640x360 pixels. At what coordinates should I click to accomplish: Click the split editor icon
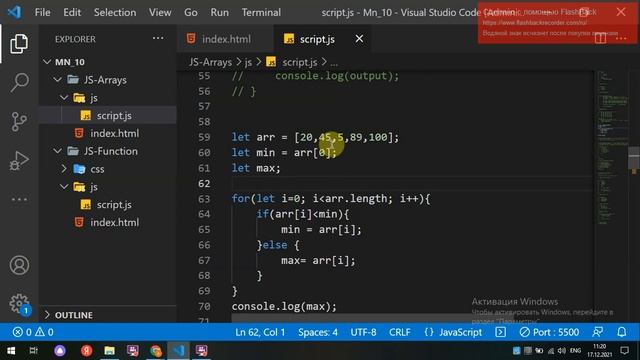click(x=600, y=38)
